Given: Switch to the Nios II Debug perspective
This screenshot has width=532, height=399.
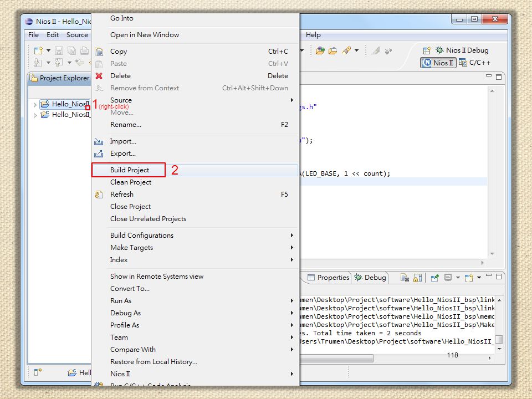Looking at the screenshot, I should 462,50.
